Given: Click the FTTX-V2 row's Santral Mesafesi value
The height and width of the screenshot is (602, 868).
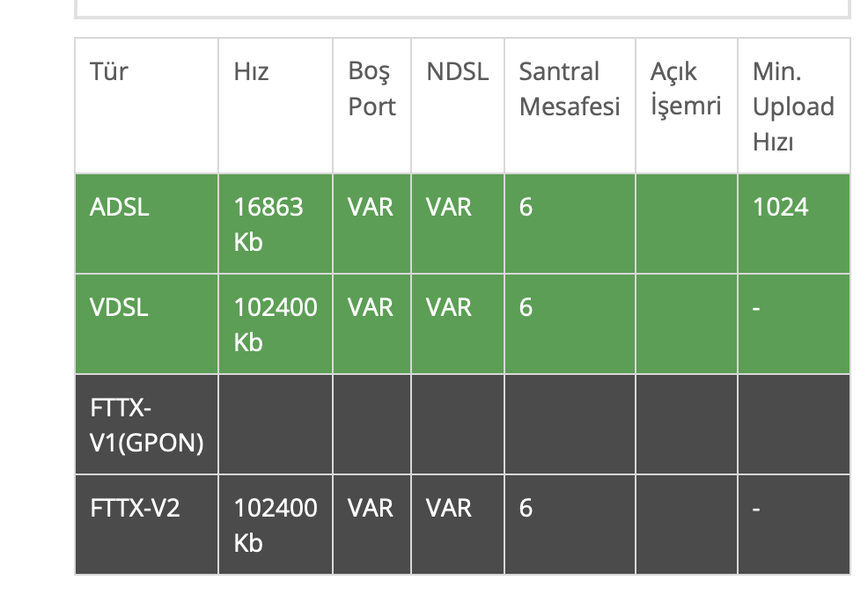Looking at the screenshot, I should pyautogui.click(x=526, y=509).
